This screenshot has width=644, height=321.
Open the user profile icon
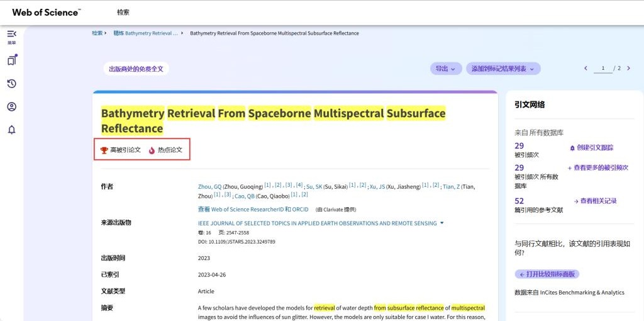[x=11, y=106]
